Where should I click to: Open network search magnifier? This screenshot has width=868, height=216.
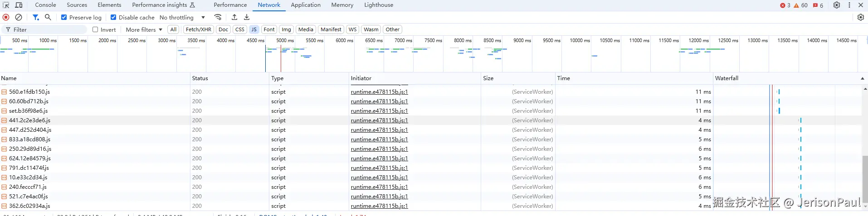coord(48,17)
